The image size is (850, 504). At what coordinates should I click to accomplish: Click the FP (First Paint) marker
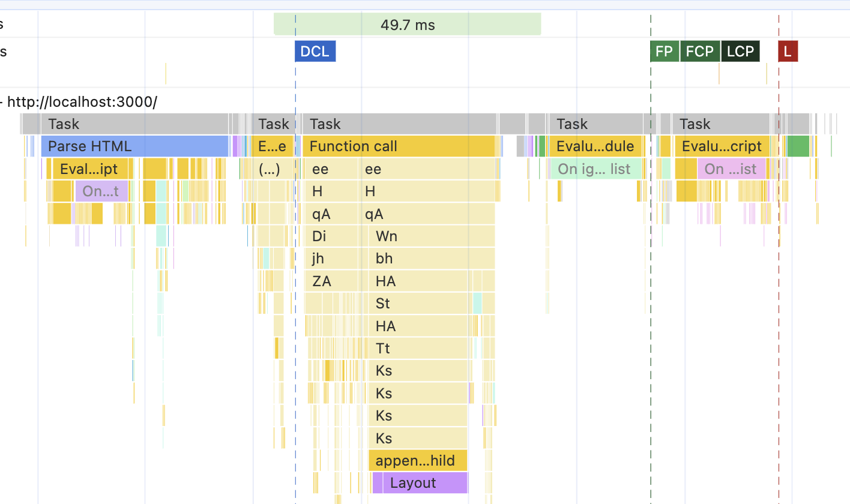coord(664,51)
